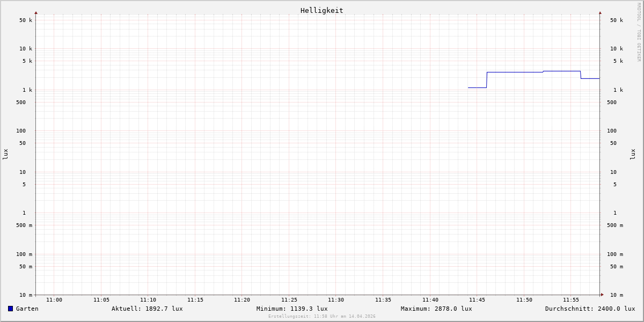
Task: Click the blue Garten legend color box
Action: point(10,309)
